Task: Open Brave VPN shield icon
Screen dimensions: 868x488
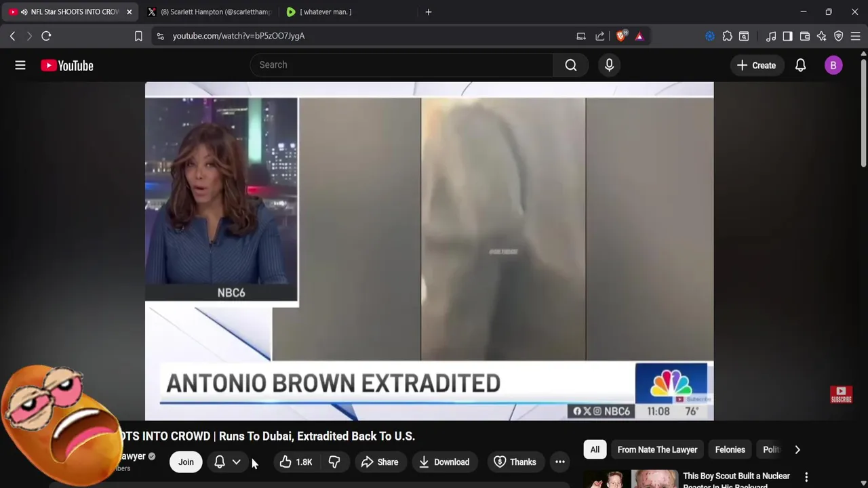Action: (839, 36)
